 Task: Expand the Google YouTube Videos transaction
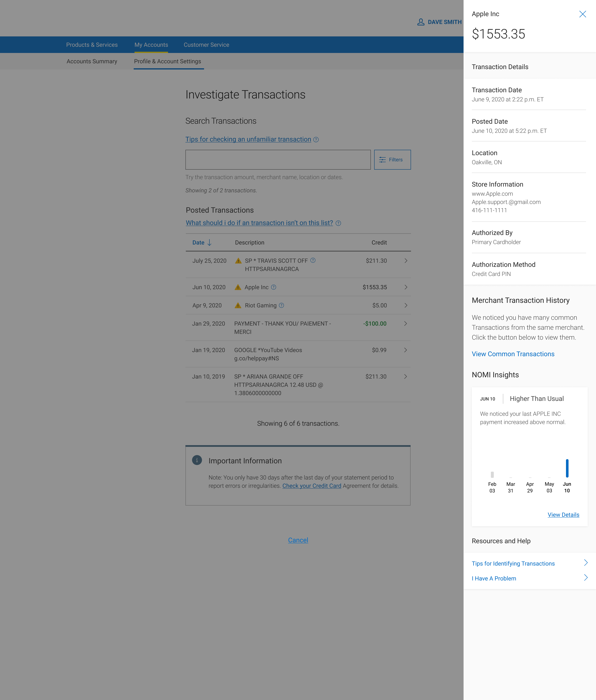[x=405, y=350]
